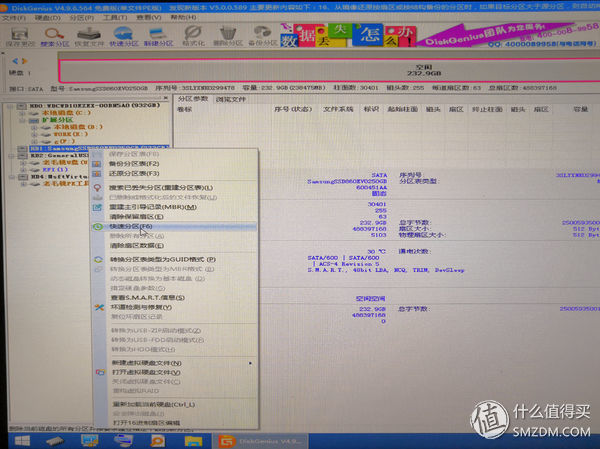Screen dimensions: 600x449
Task: Click the blue previous-disk arrow
Action: tap(15, 61)
